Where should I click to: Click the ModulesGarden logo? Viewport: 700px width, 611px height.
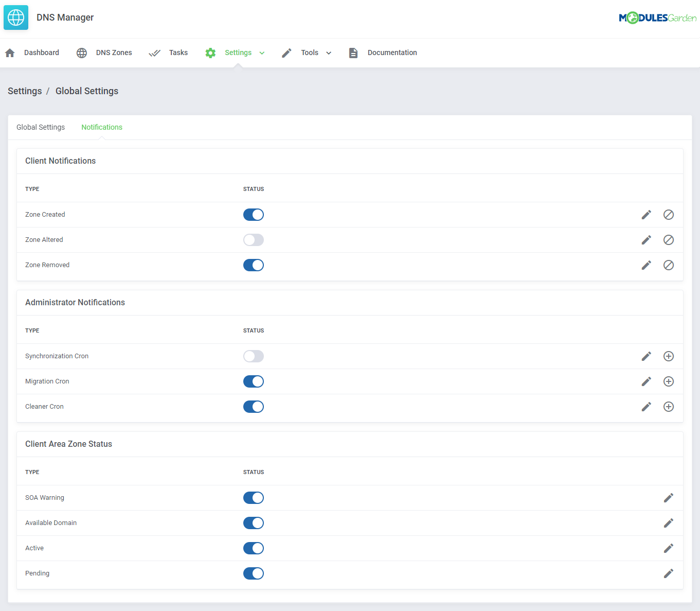pyautogui.click(x=658, y=17)
